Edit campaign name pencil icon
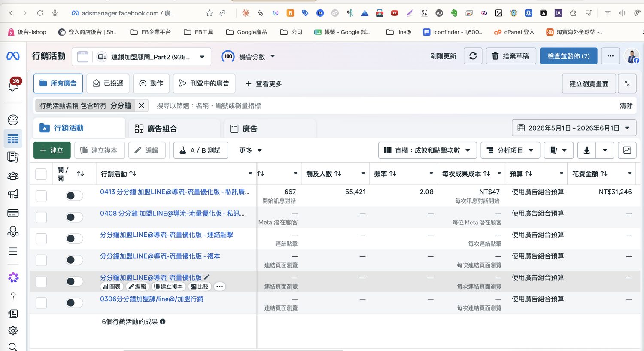 coord(207,277)
